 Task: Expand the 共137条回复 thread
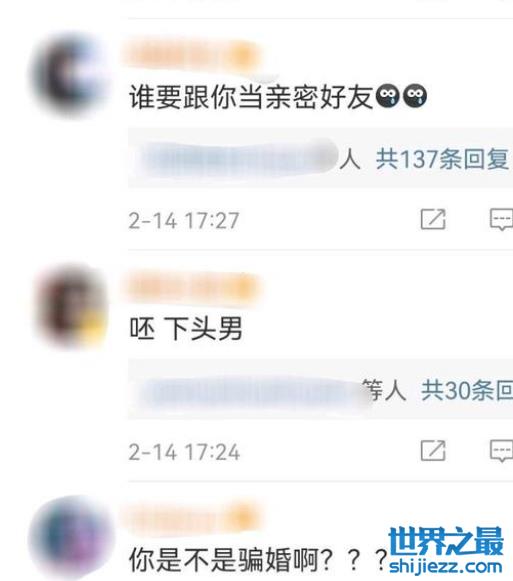click(x=442, y=160)
